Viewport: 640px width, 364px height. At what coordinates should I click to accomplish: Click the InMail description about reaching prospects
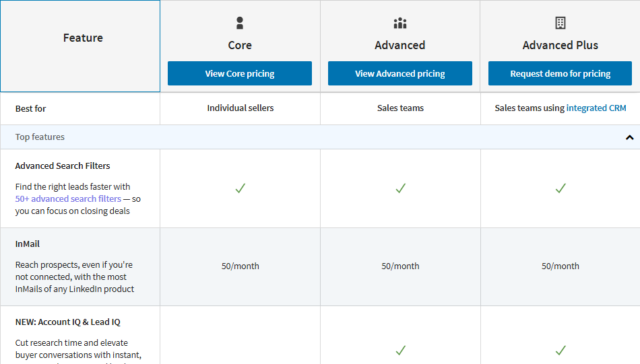click(x=75, y=277)
